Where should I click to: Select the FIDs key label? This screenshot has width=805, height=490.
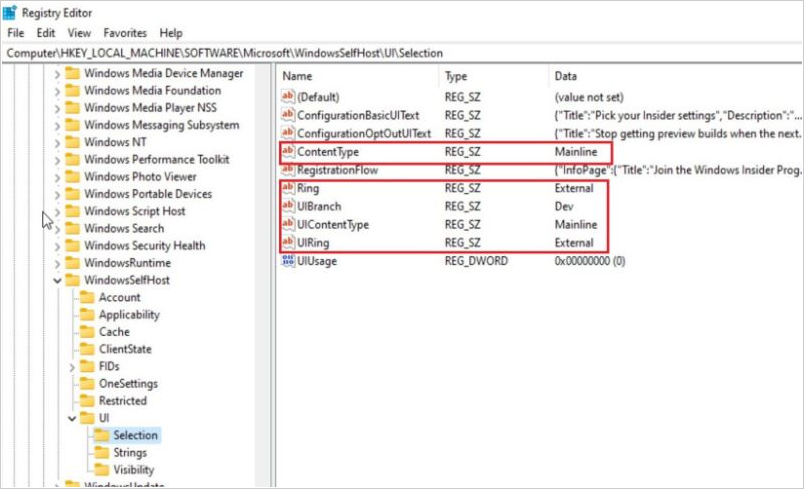tap(109, 366)
